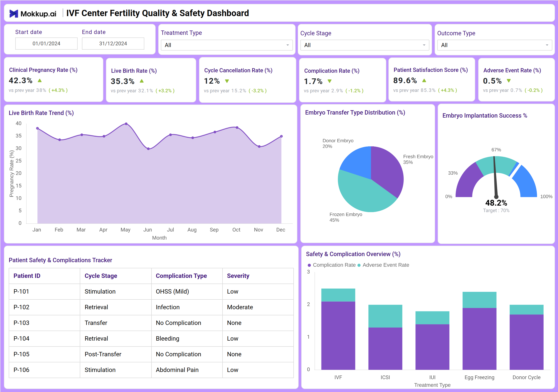Click the Donor Cycle axis label
Screen dimensions: 558x392
[x=526, y=377]
